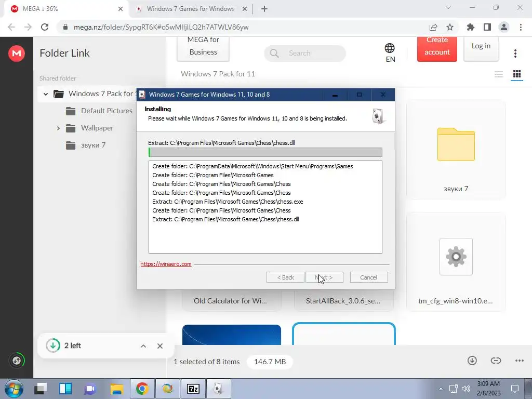Image resolution: width=532 pixels, height=399 pixels.
Task: Open the notification center icon
Action: click(515, 389)
